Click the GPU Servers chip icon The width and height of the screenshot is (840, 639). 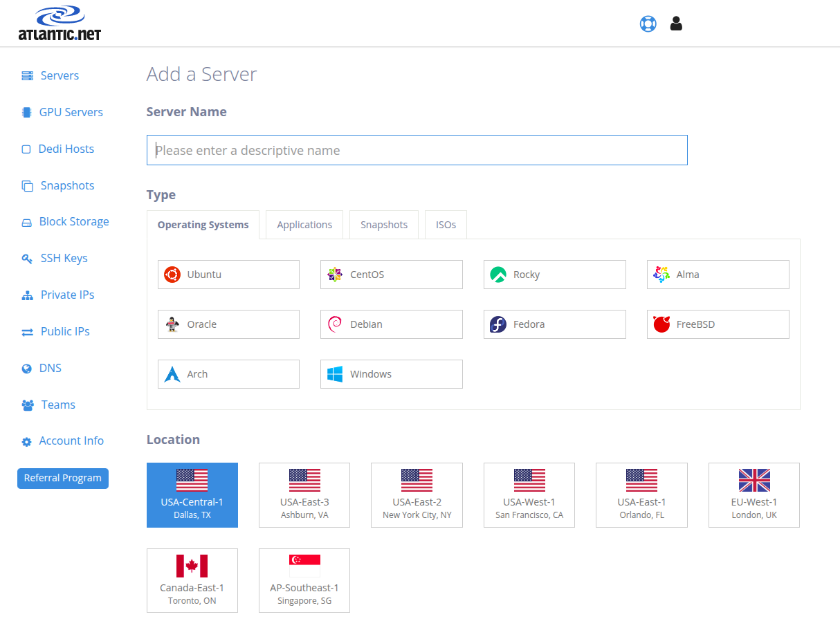point(27,112)
